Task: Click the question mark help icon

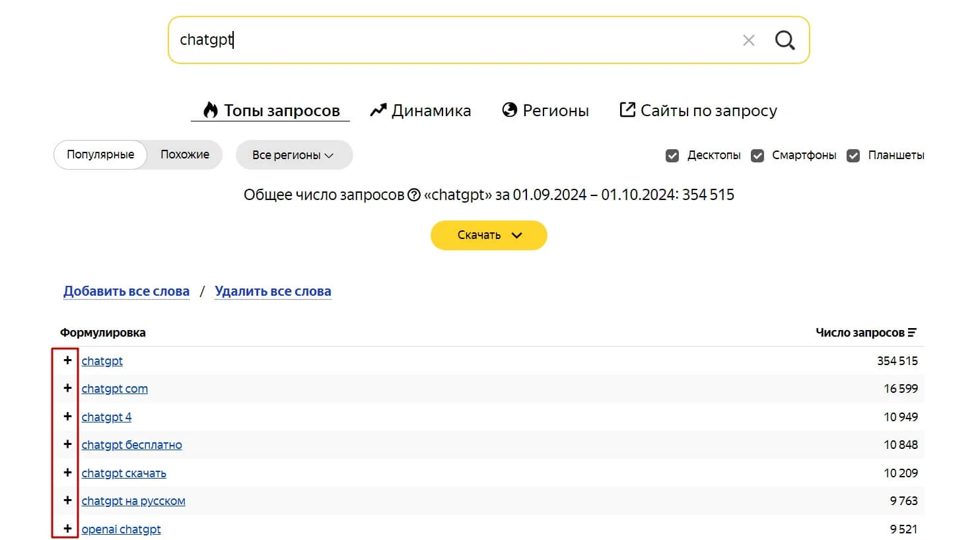Action: click(x=414, y=195)
